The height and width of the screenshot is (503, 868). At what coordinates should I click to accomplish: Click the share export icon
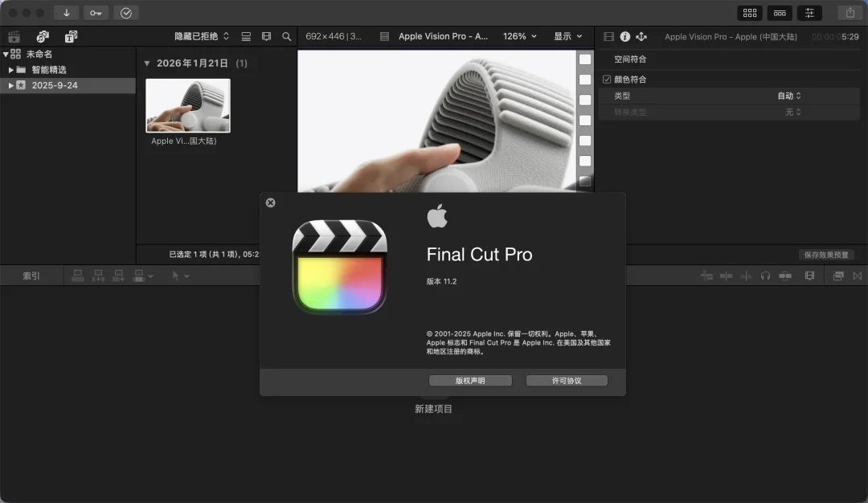(850, 13)
